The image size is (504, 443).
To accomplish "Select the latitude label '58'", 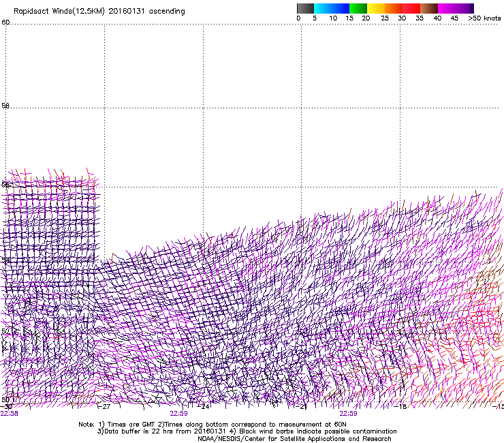I will (5, 106).
